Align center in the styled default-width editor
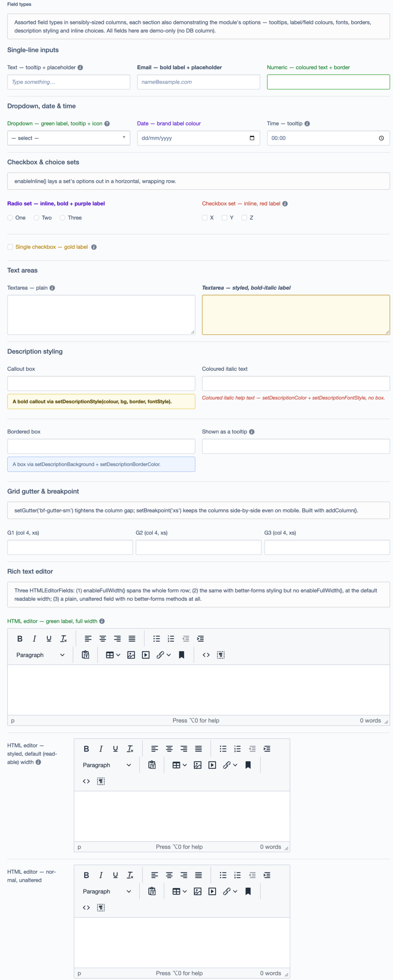This screenshot has height=980, width=393. pos(169,749)
